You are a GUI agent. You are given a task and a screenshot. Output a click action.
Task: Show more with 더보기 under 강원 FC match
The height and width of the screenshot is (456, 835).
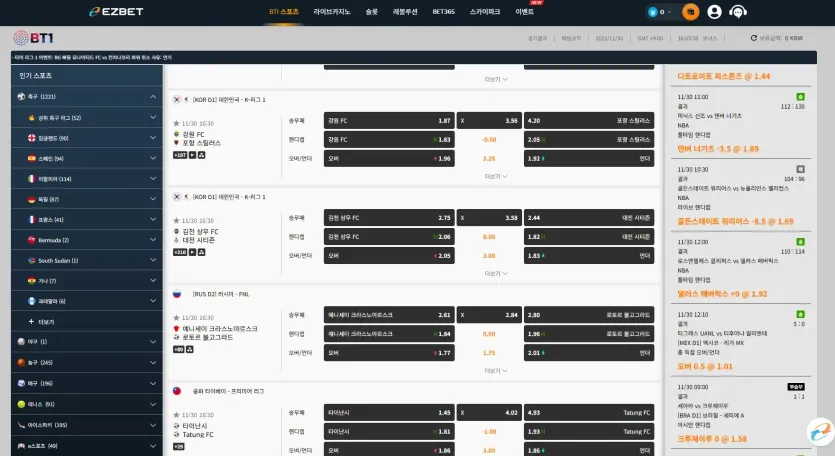[x=496, y=176]
